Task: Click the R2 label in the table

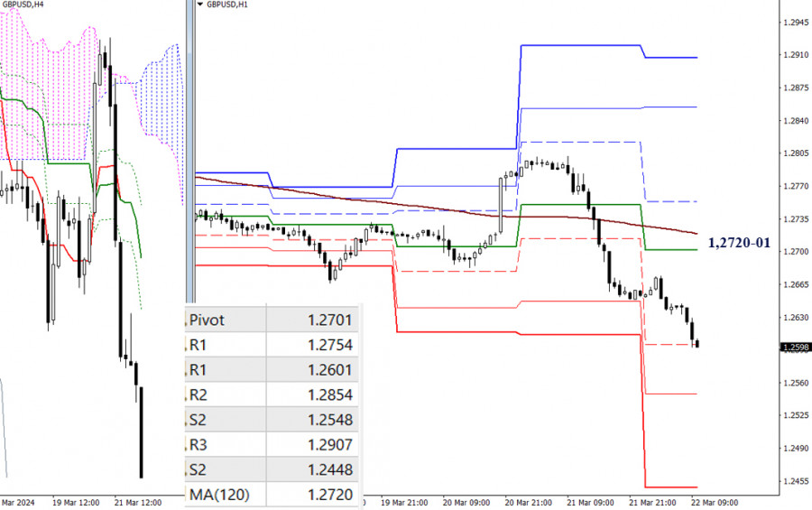Action: click(198, 395)
